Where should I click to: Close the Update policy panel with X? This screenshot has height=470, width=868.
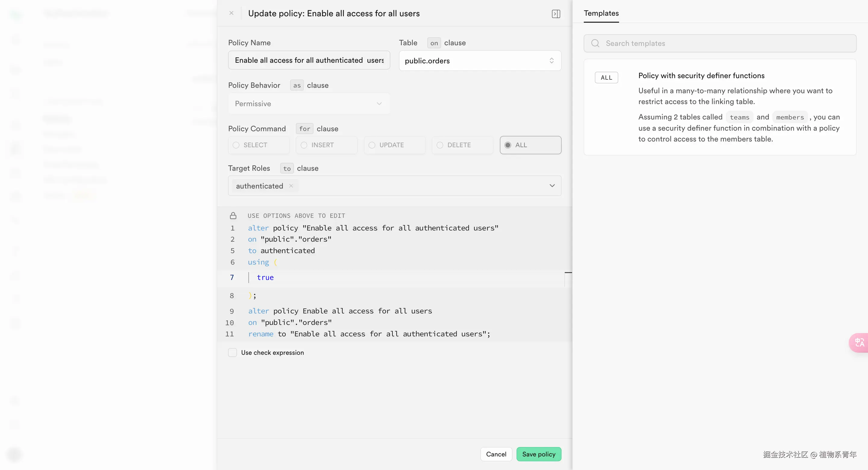pyautogui.click(x=231, y=13)
